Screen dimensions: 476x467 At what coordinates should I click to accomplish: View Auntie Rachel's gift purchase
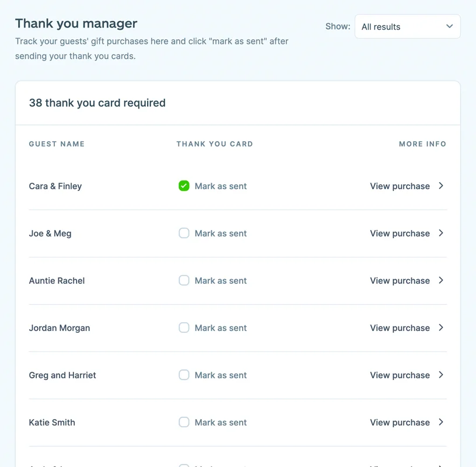[400, 280]
